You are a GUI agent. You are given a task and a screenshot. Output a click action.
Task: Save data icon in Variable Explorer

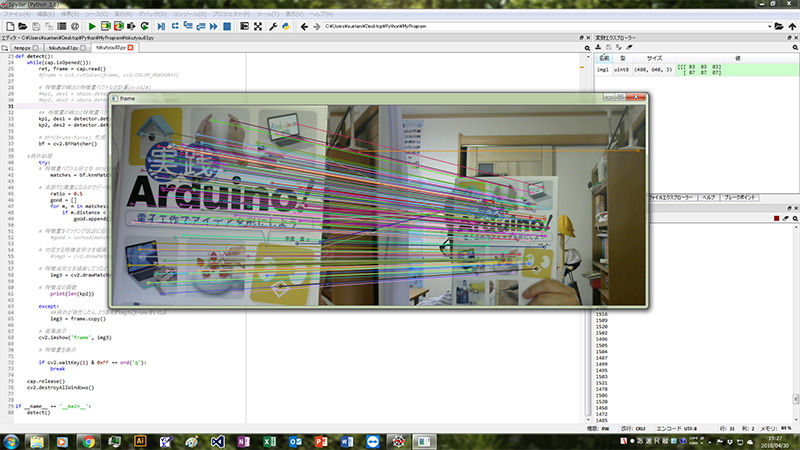[609, 47]
